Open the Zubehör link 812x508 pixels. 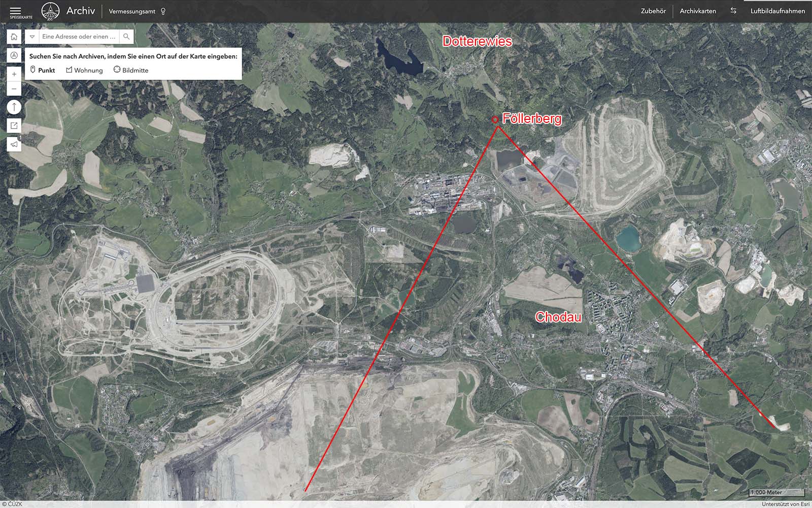pos(653,11)
